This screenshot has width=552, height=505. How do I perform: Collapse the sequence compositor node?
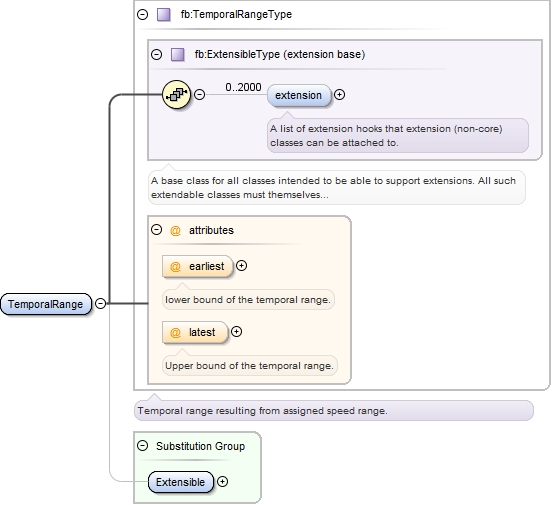coord(200,94)
